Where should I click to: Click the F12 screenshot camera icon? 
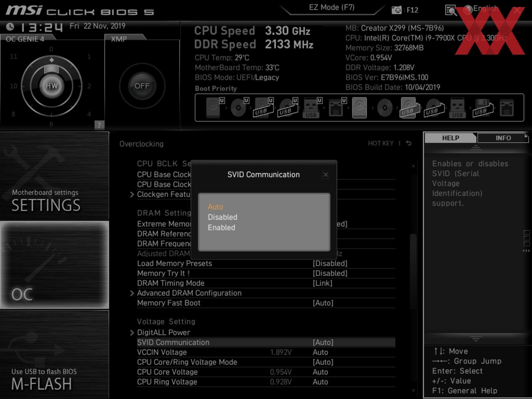point(397,10)
